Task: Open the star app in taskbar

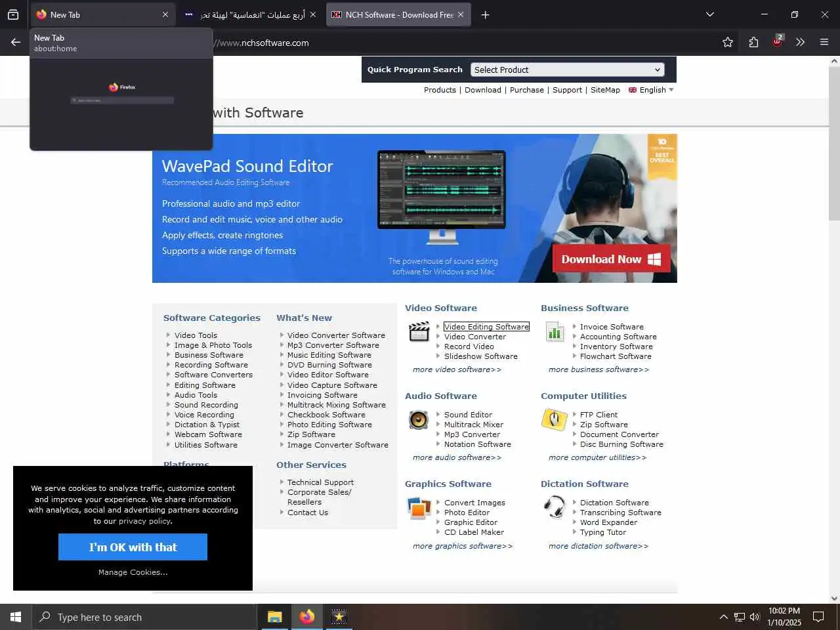Action: click(339, 617)
